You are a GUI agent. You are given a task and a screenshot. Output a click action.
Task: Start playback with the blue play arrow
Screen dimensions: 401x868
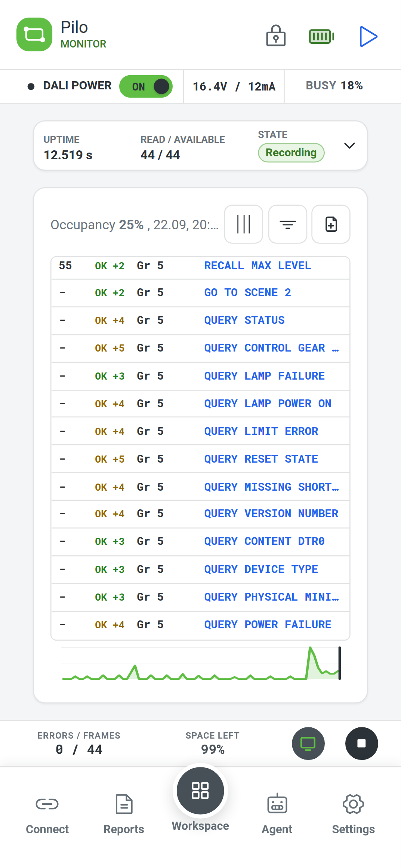coord(368,36)
